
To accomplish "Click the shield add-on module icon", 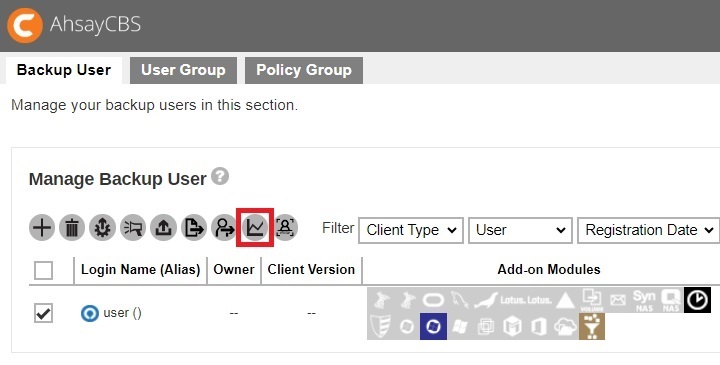I will 380,326.
